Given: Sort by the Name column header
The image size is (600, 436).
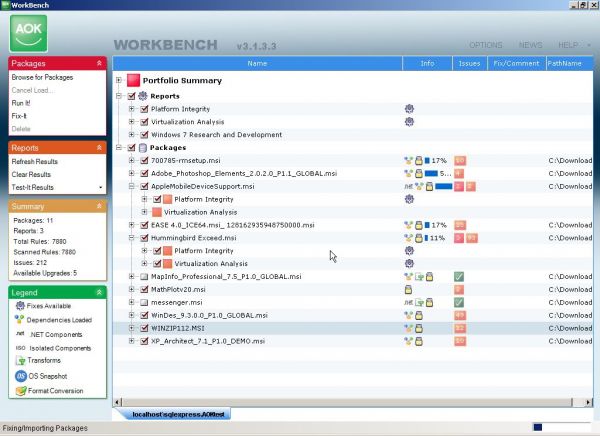Looking at the screenshot, I should click(258, 64).
